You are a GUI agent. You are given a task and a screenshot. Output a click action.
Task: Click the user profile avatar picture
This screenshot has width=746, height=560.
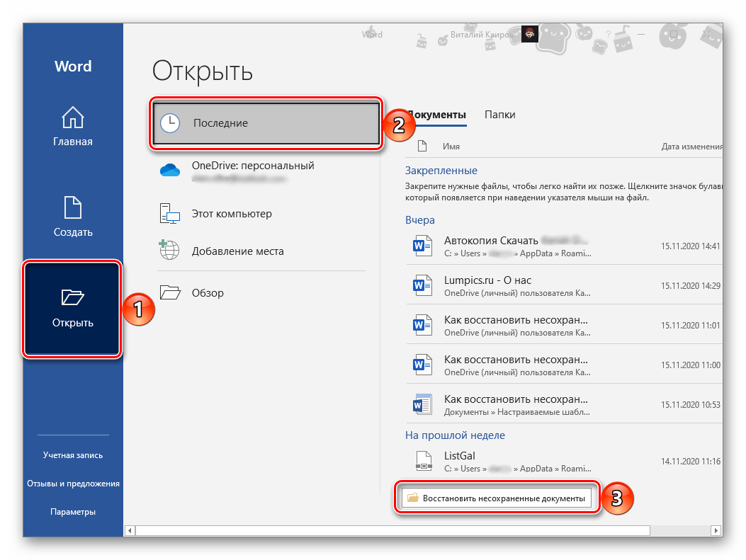(x=529, y=34)
